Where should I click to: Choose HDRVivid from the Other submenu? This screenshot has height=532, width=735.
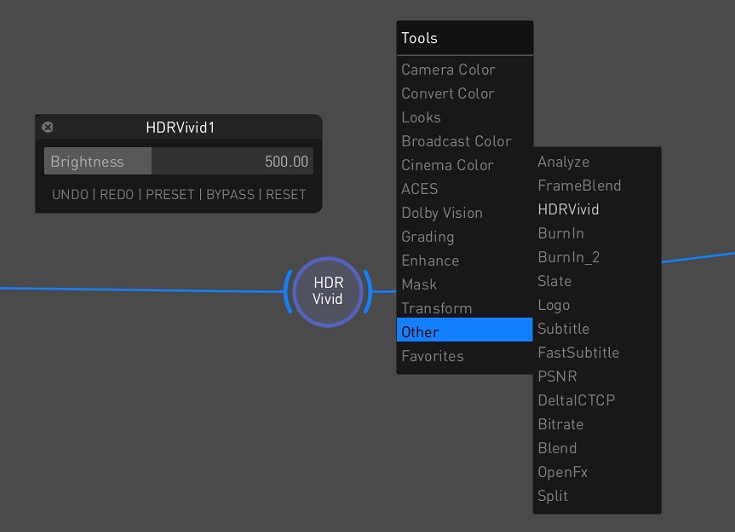568,210
